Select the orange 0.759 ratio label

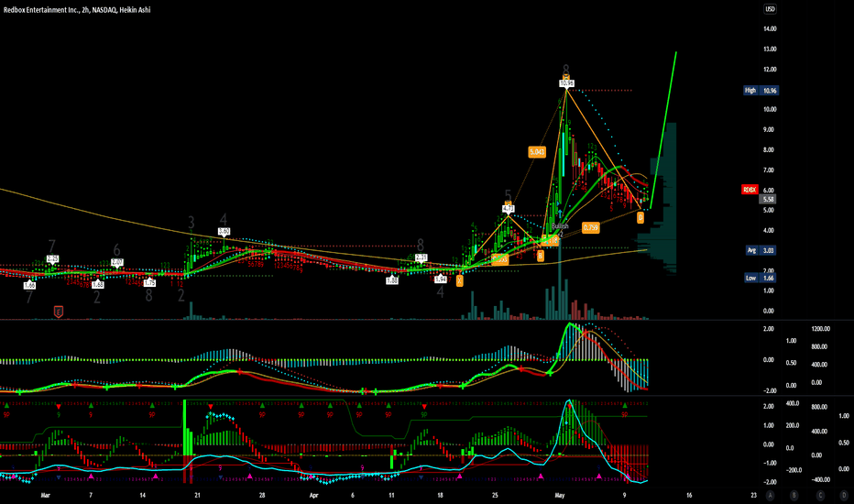590,228
